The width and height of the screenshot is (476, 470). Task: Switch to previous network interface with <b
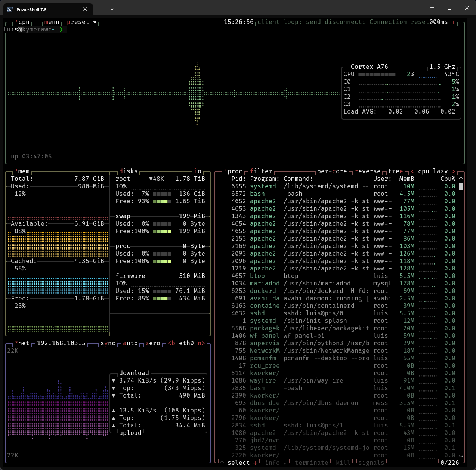(171, 343)
